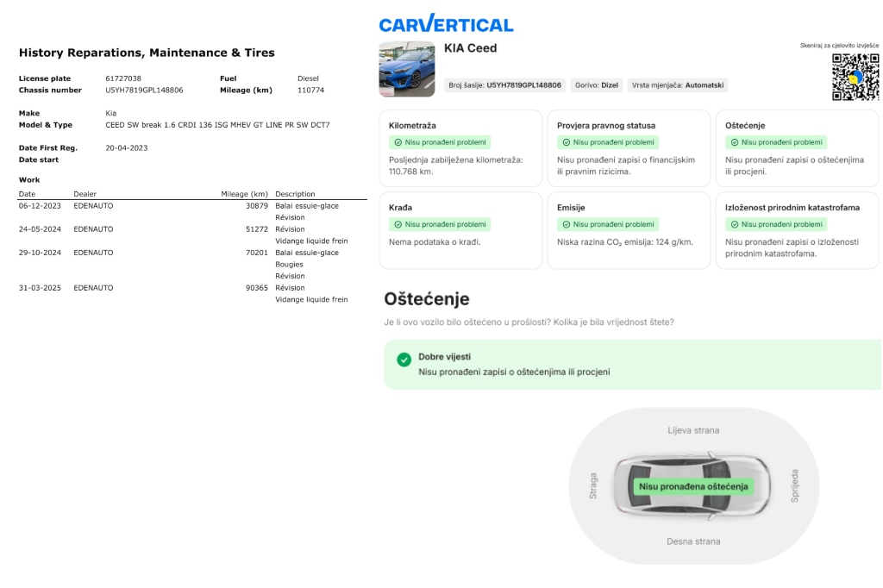883x588 pixels.
Task: Click the Broj šasije chip
Action: (x=504, y=85)
